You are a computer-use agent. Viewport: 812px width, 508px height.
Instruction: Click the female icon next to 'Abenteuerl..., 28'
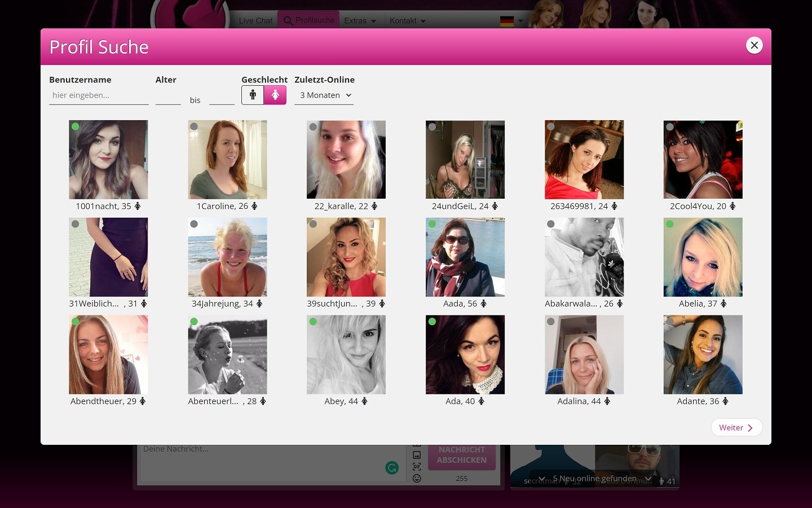pyautogui.click(x=263, y=401)
